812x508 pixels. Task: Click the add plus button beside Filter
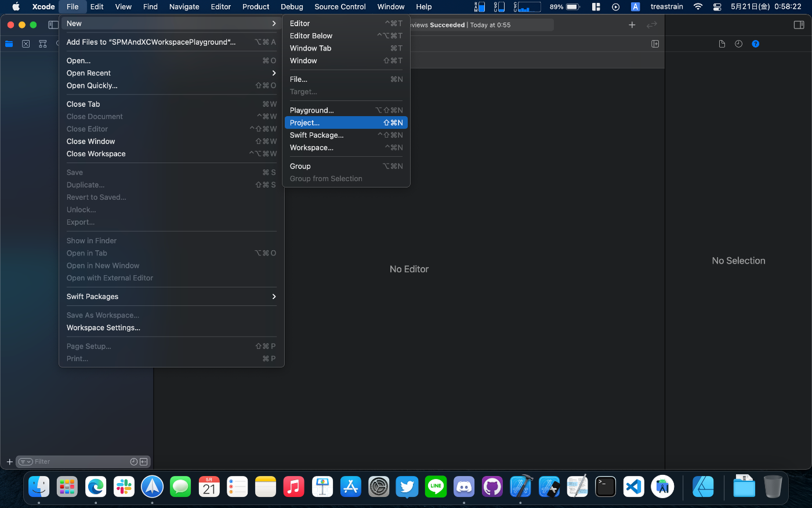click(x=9, y=462)
